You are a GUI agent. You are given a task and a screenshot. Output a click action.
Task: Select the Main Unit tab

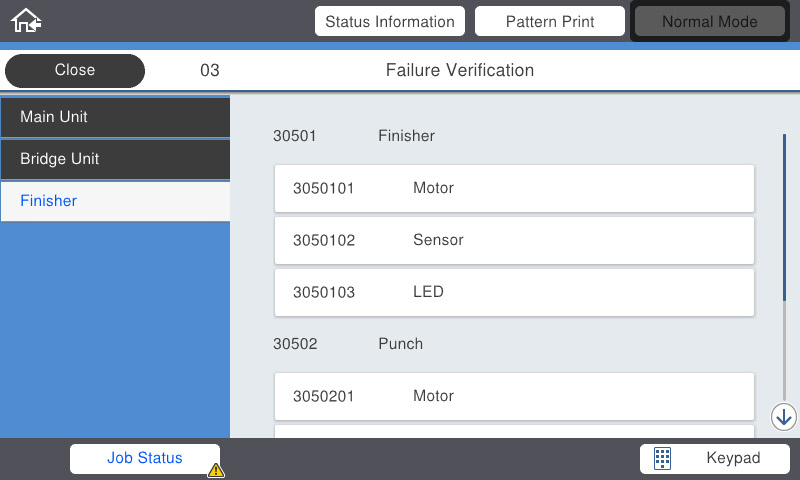tap(115, 117)
